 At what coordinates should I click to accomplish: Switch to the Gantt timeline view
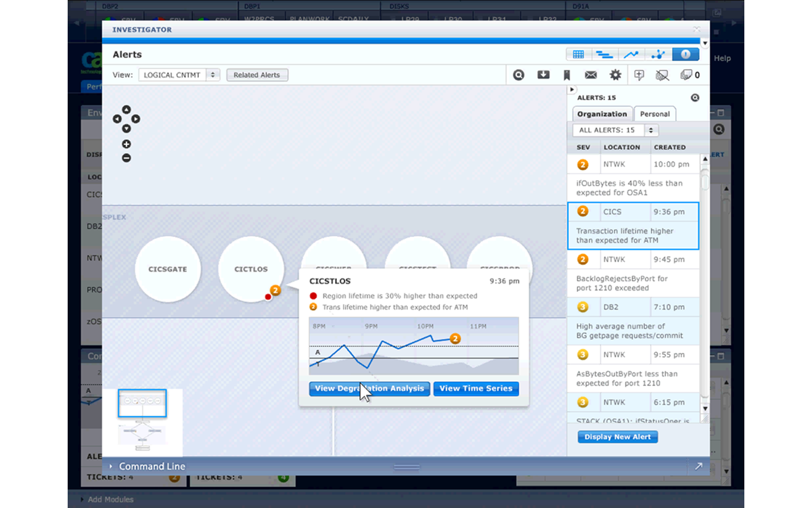point(604,55)
